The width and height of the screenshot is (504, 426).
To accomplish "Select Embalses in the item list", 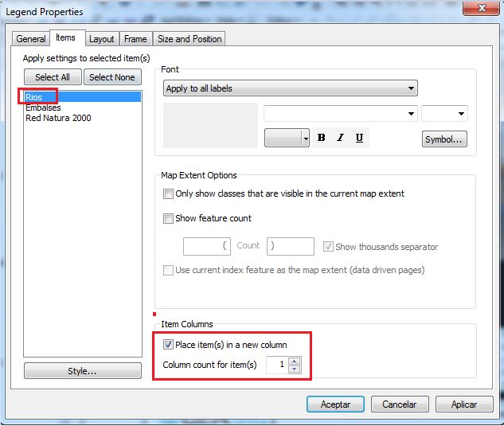I will click(43, 107).
